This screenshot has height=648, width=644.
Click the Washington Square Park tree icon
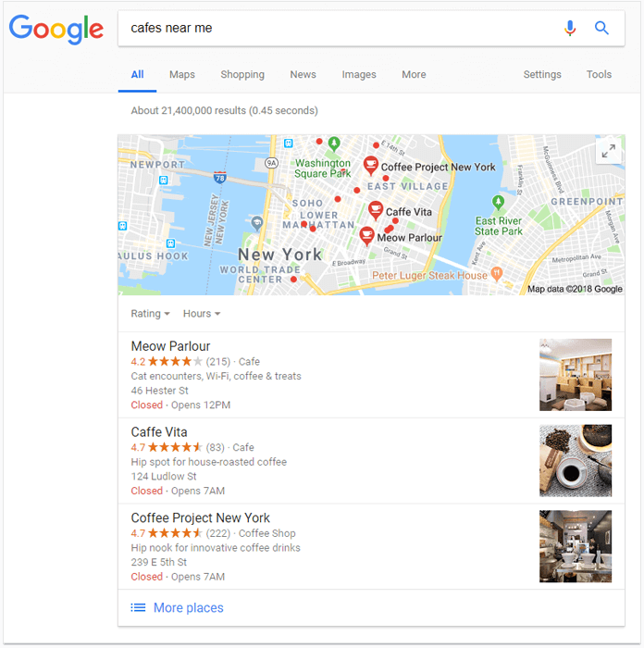click(x=334, y=143)
